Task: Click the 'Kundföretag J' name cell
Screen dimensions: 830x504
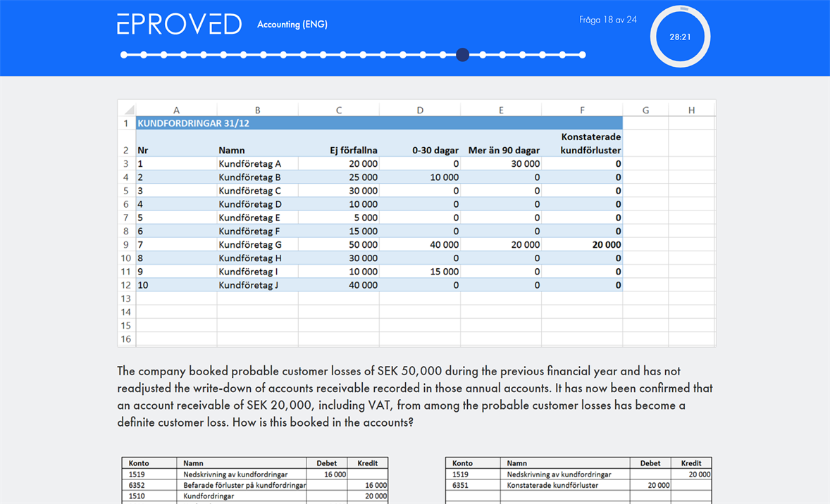Action: 249,285
